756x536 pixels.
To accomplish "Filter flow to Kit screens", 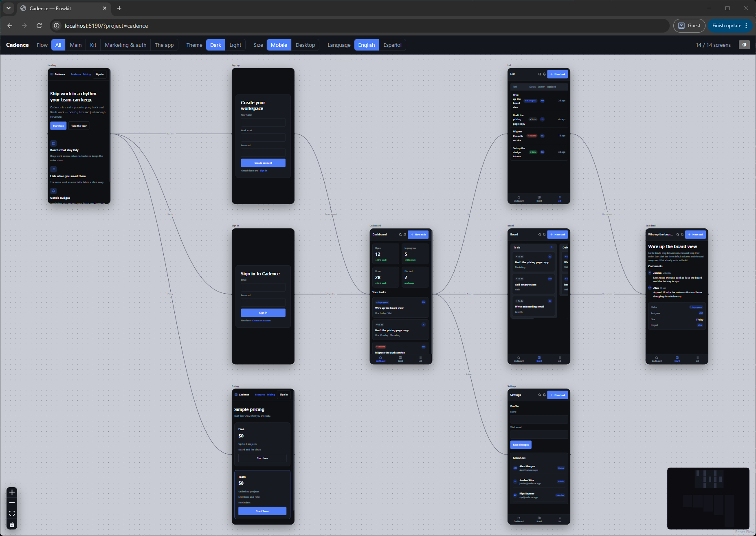I will click(x=93, y=45).
